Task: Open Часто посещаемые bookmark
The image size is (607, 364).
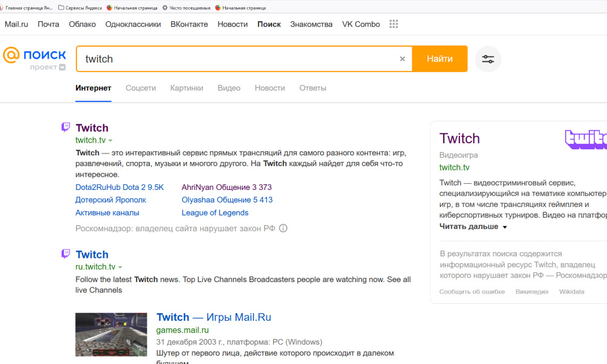Action: click(x=186, y=7)
